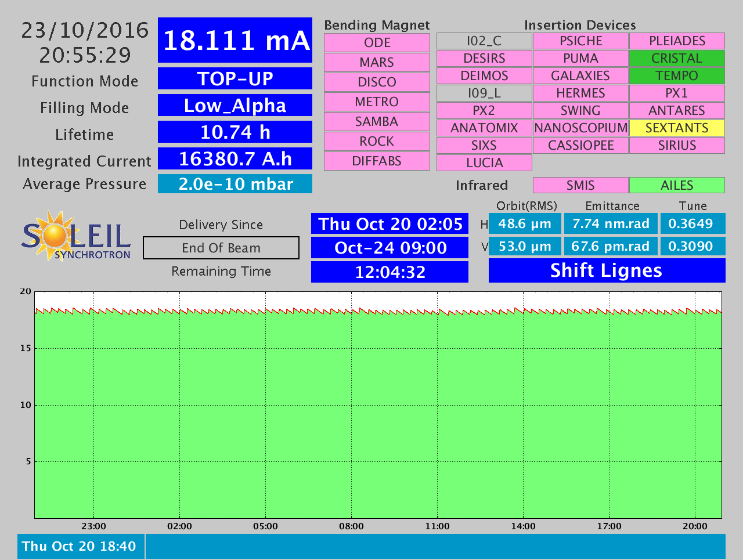Select the SWING beamline box
Viewport: 743px width, 560px height.
click(x=580, y=111)
